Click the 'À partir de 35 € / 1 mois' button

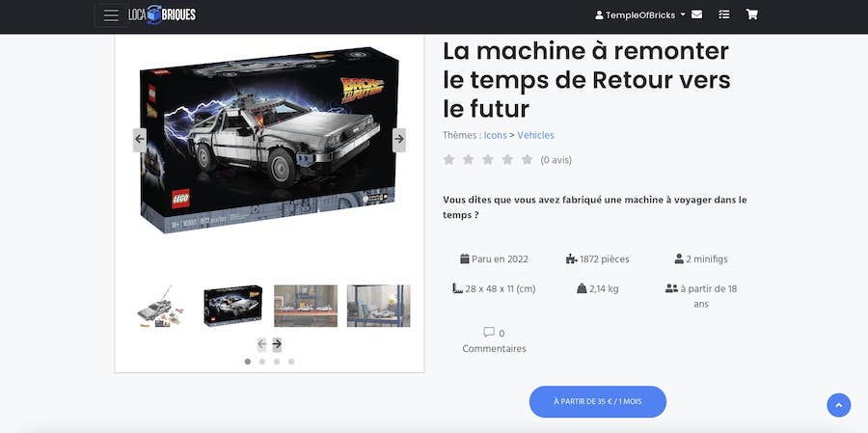(x=598, y=401)
